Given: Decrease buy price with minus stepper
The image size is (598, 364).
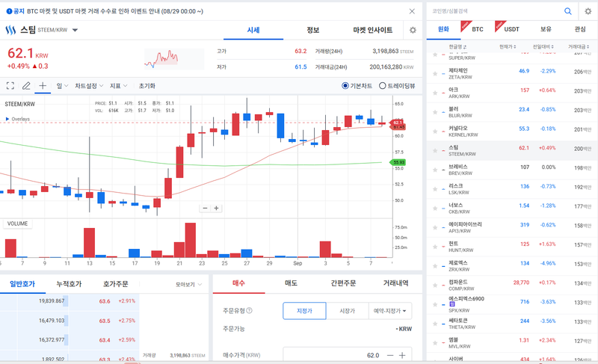Looking at the screenshot, I should pos(389,355).
